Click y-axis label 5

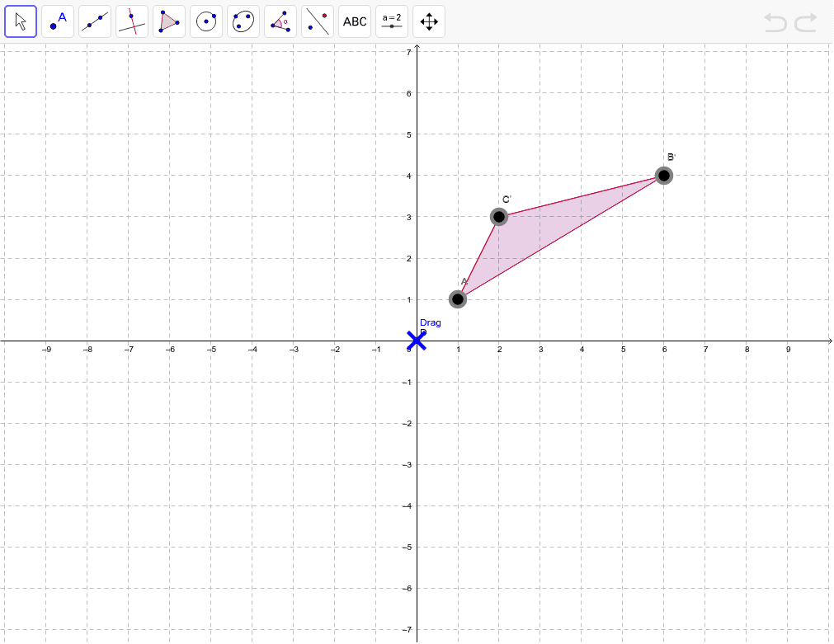click(x=408, y=135)
